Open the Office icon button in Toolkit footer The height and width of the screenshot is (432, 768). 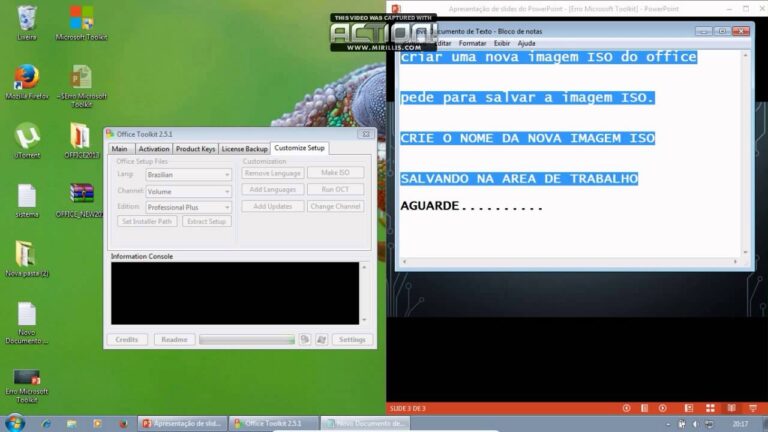305,339
